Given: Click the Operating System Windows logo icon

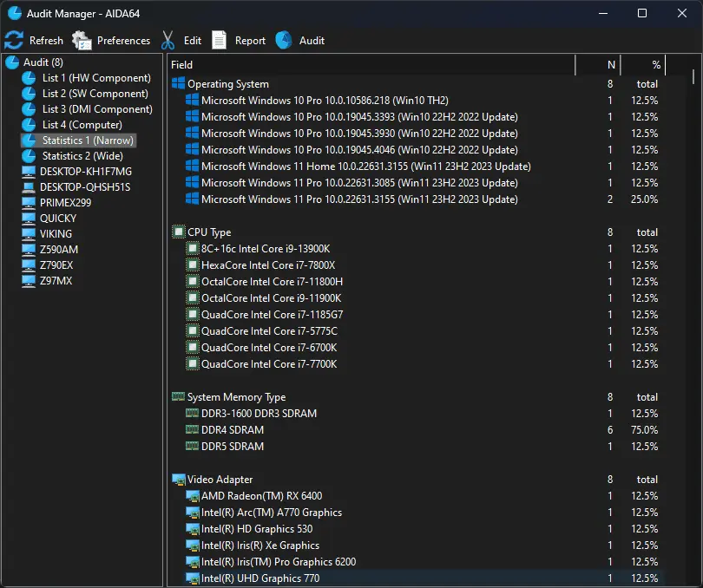Looking at the screenshot, I should pyautogui.click(x=179, y=83).
